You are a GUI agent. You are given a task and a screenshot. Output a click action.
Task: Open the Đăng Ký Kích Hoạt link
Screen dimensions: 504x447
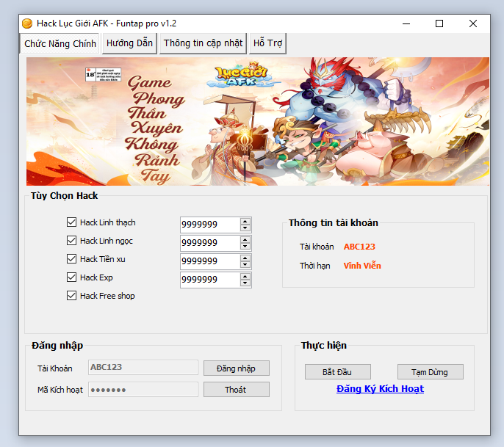click(380, 389)
